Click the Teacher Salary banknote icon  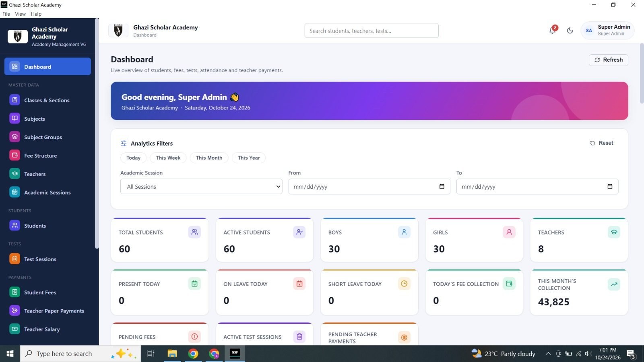click(x=15, y=329)
